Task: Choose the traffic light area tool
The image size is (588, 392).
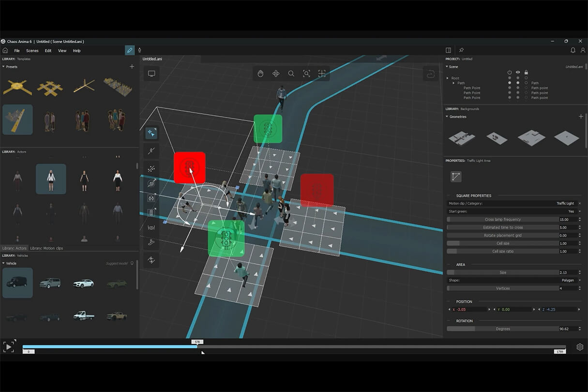Action: point(151,212)
